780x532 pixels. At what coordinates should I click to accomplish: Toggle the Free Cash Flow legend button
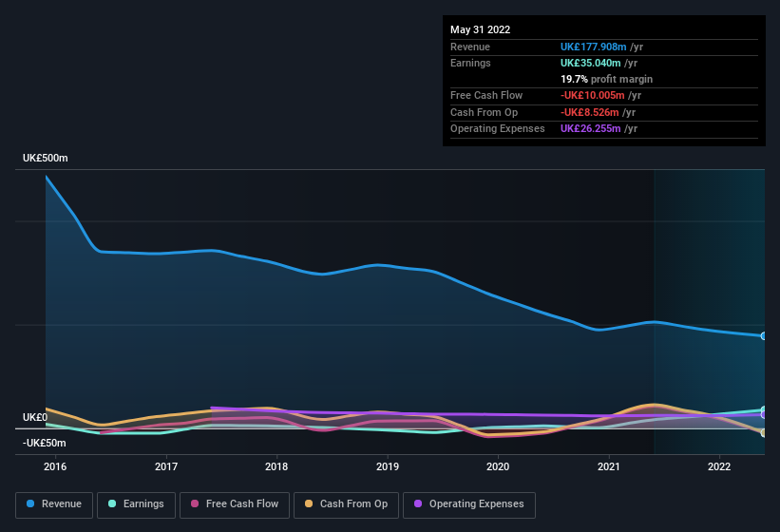[x=235, y=504]
